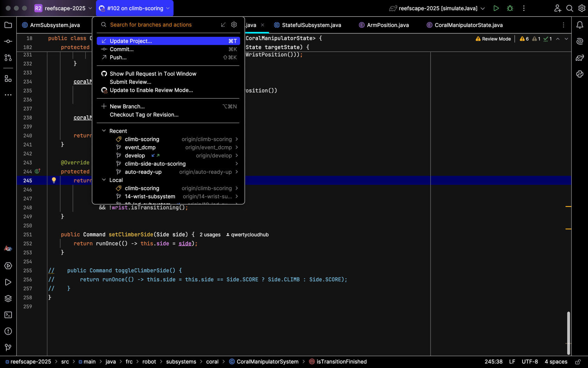
Task: Open the AI Assistant spiral icon
Action: pos(580,41)
